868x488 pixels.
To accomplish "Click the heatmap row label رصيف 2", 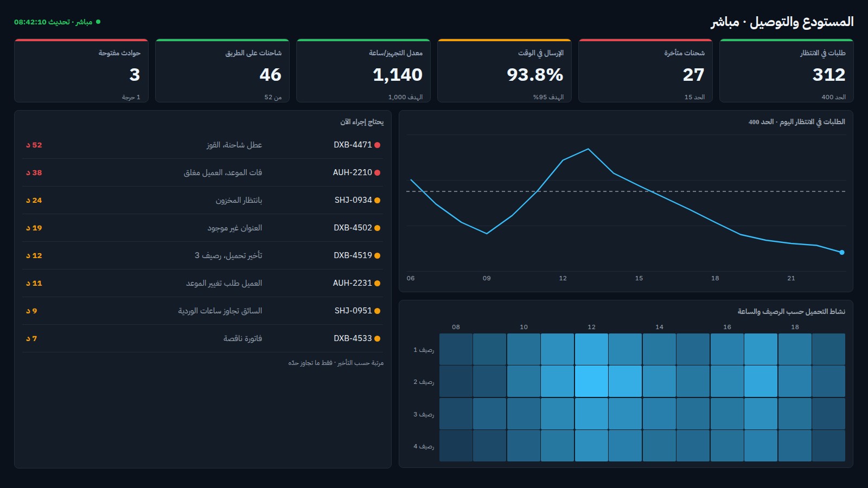I will tap(424, 382).
